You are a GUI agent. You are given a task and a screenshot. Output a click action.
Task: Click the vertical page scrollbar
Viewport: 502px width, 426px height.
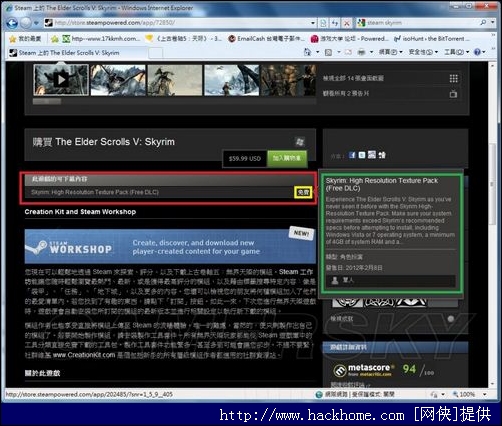492,185
